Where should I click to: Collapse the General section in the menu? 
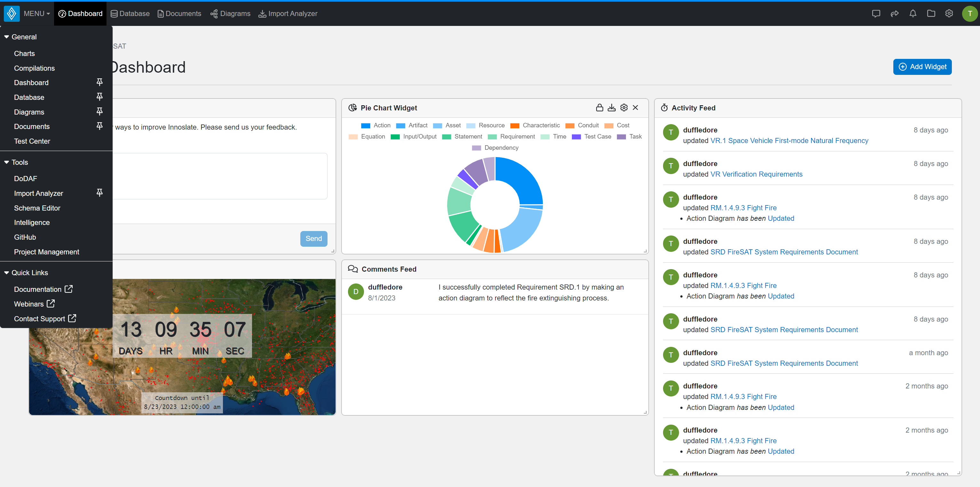pyautogui.click(x=6, y=36)
